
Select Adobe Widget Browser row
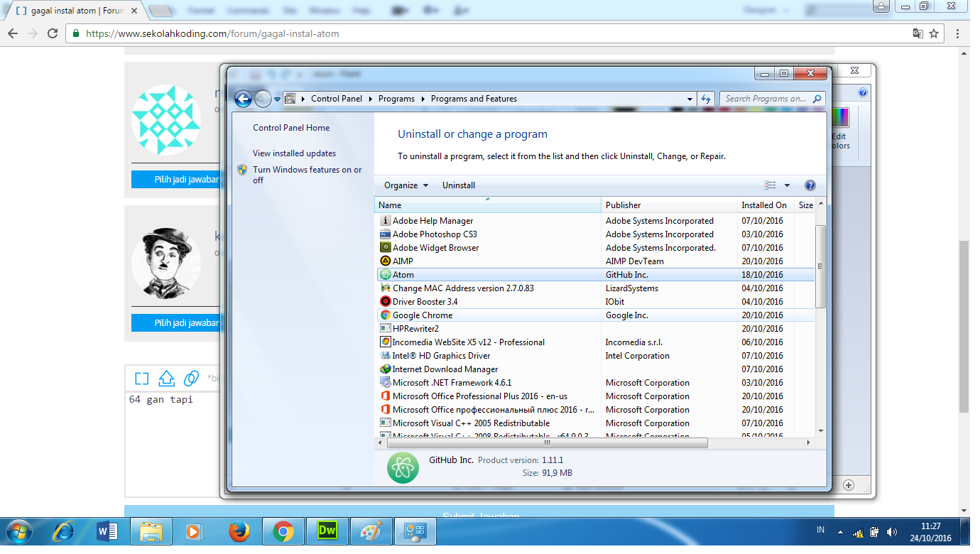(595, 247)
